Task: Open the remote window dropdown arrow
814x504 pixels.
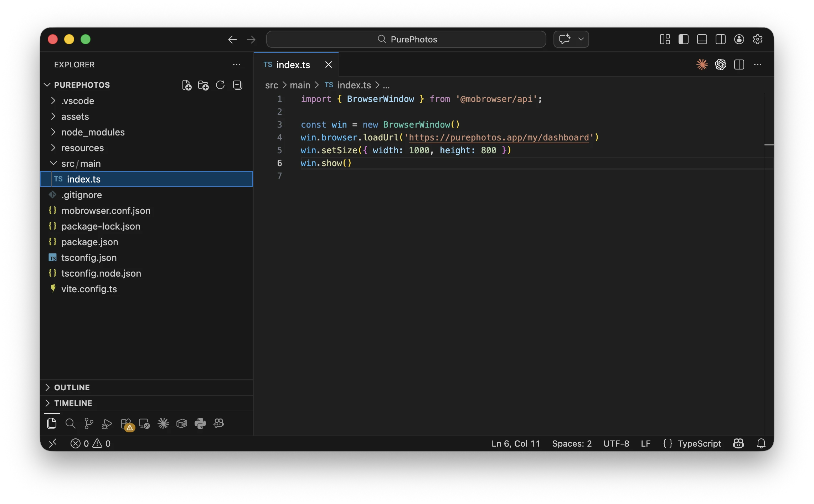Action: (581, 39)
